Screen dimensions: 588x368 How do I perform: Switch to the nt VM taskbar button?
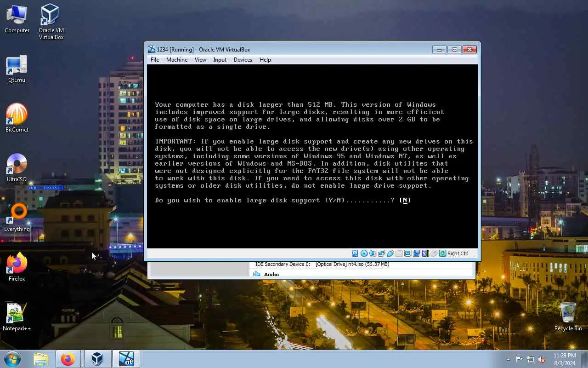[x=126, y=359]
